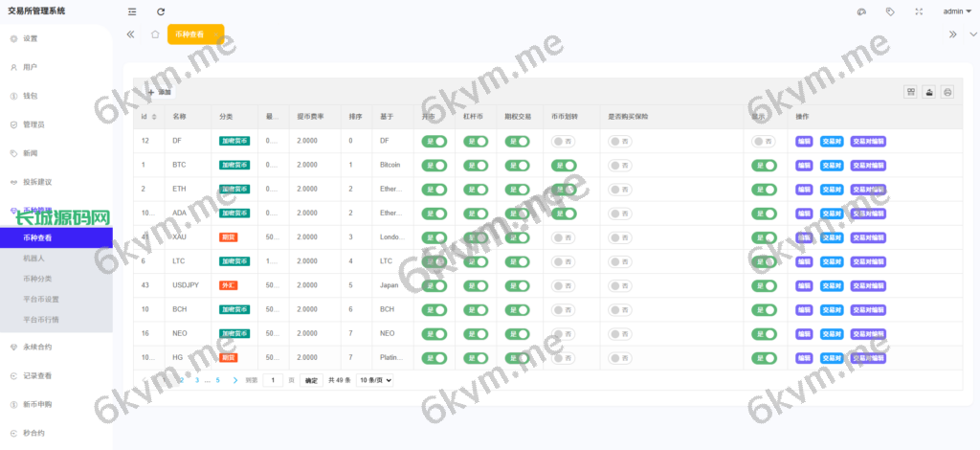
Task: Click 交易对编辑 button in ETH row
Action: click(x=868, y=190)
